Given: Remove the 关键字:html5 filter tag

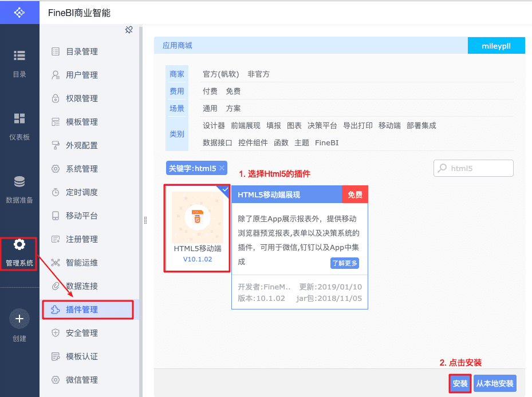Looking at the screenshot, I should click(222, 168).
